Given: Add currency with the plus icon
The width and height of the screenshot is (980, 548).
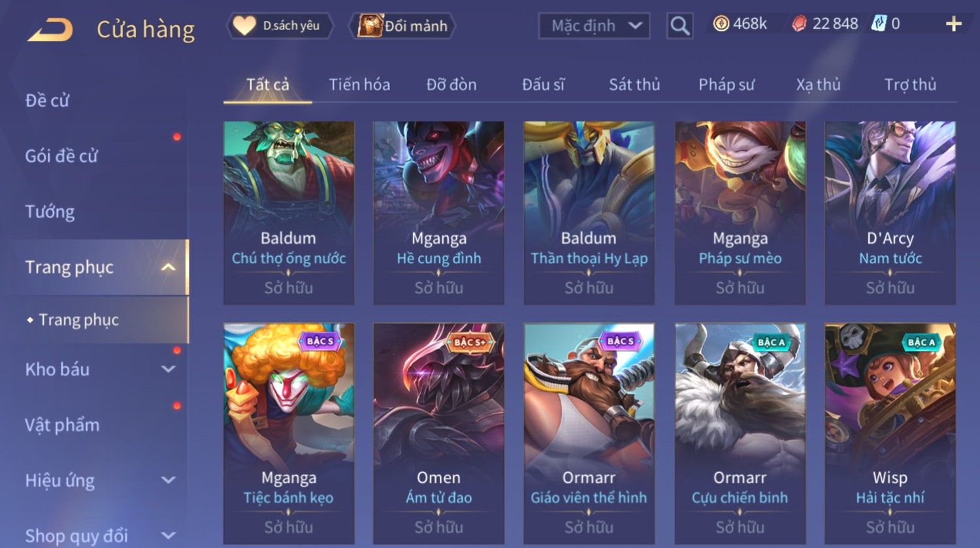Looking at the screenshot, I should [953, 24].
